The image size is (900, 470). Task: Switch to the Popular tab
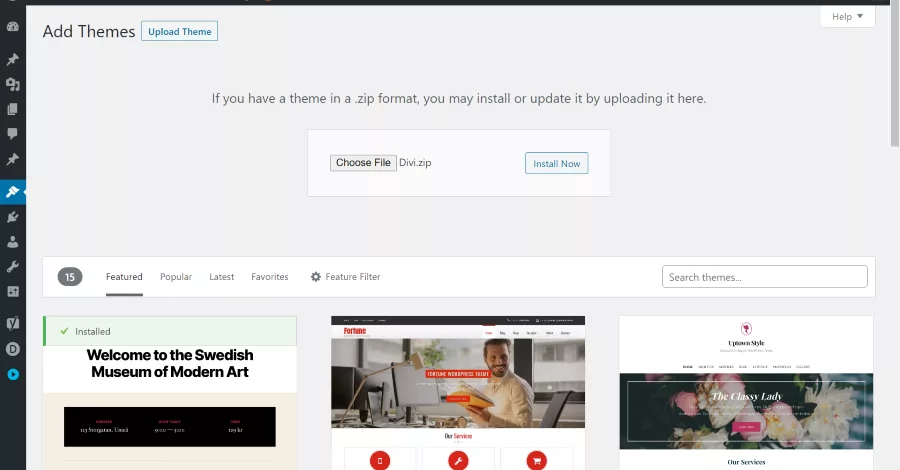pos(176,277)
